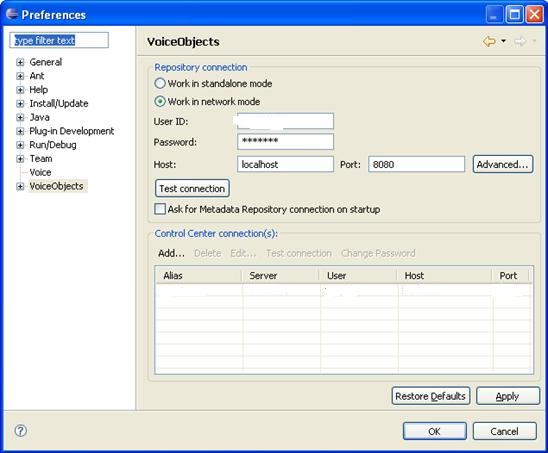The image size is (548, 453).
Task: Click the Apply button
Action: click(x=508, y=396)
